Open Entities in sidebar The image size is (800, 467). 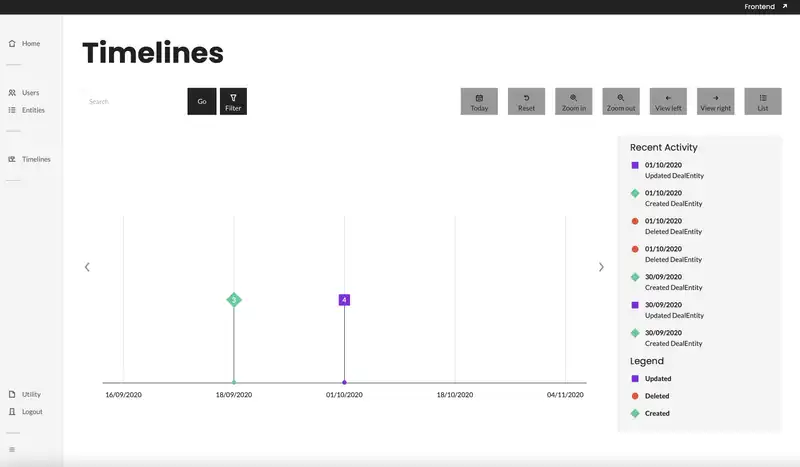click(32, 110)
